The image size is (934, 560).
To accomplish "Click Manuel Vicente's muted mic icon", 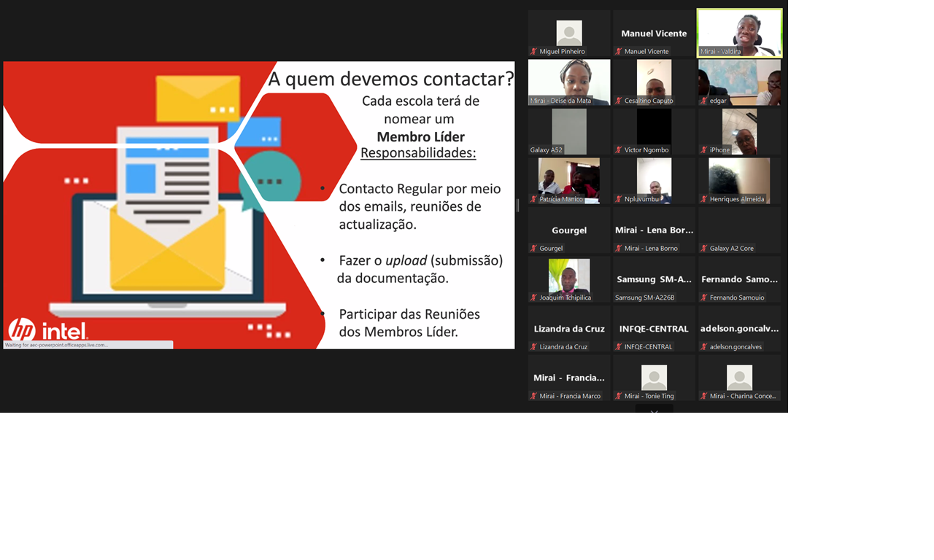I will (x=619, y=52).
